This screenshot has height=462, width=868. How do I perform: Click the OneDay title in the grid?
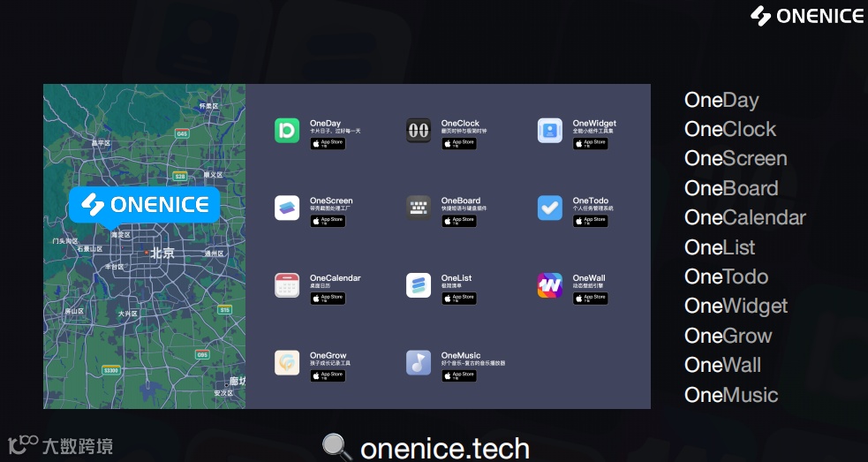point(326,123)
